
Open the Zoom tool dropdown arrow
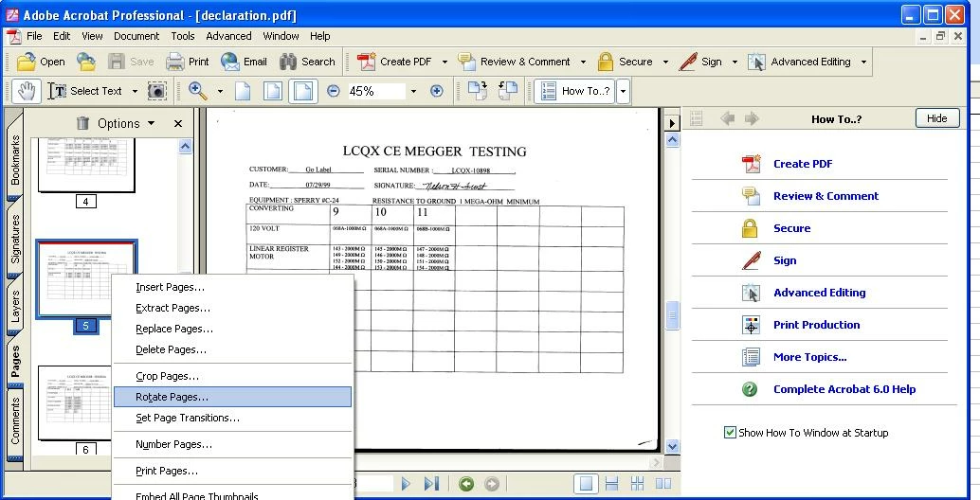click(x=220, y=91)
